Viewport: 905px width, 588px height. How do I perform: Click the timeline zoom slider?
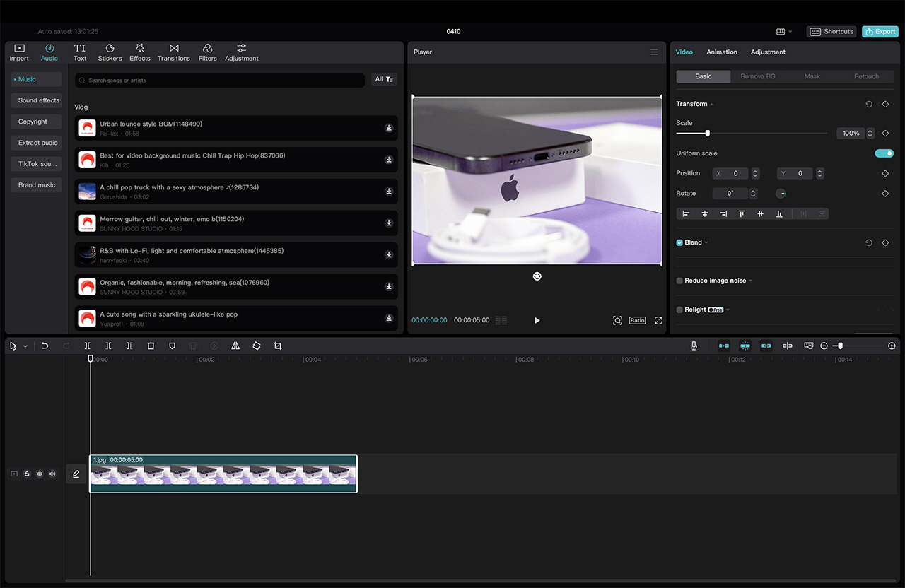click(x=839, y=346)
